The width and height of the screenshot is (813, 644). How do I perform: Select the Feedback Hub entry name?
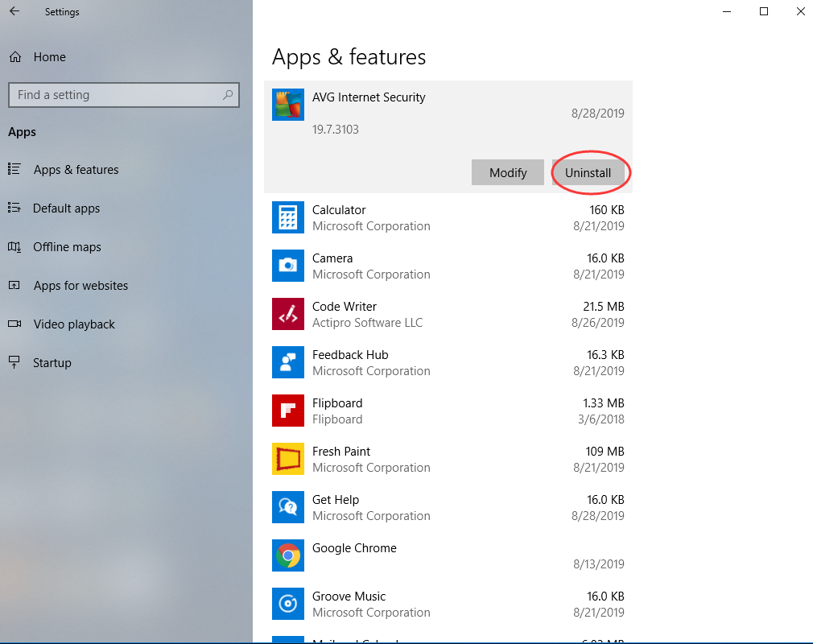point(350,355)
